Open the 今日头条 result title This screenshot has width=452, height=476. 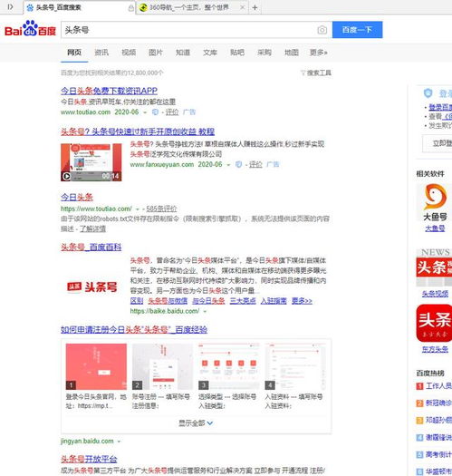click(77, 197)
